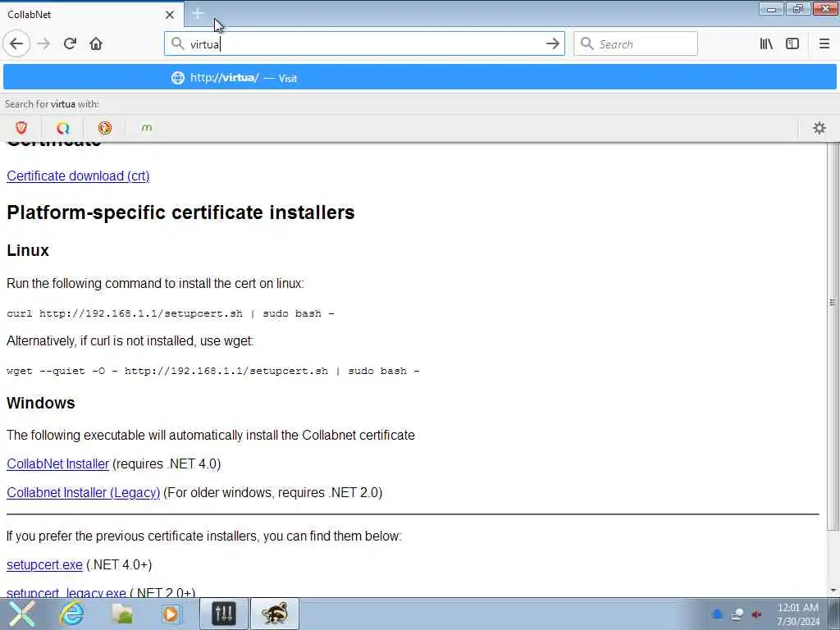Download setupcert.exe link
Viewport: 840px width, 630px height.
pos(44,564)
